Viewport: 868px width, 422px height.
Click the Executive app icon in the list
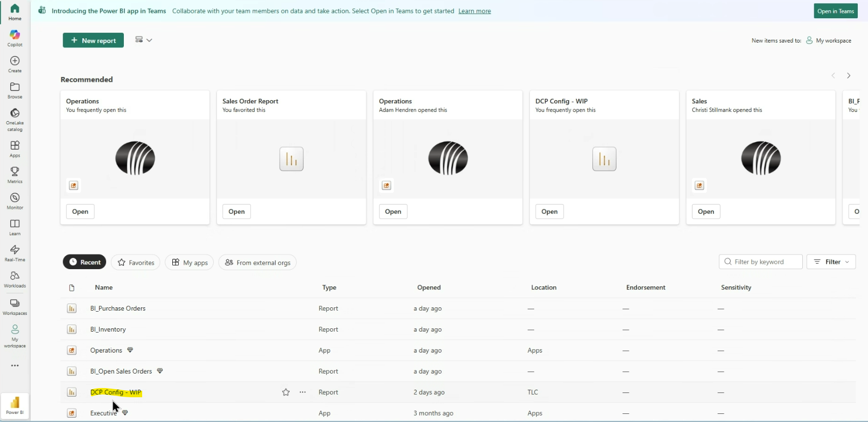point(72,413)
